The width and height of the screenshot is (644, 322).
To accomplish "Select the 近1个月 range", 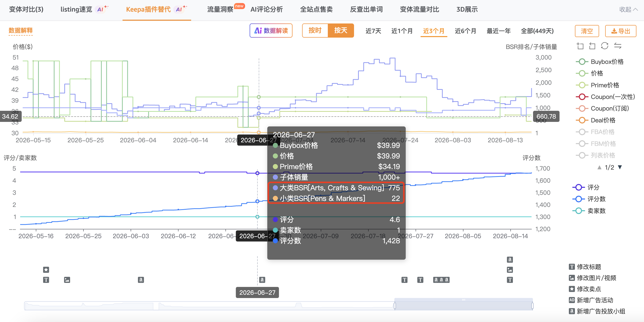I will (x=402, y=31).
